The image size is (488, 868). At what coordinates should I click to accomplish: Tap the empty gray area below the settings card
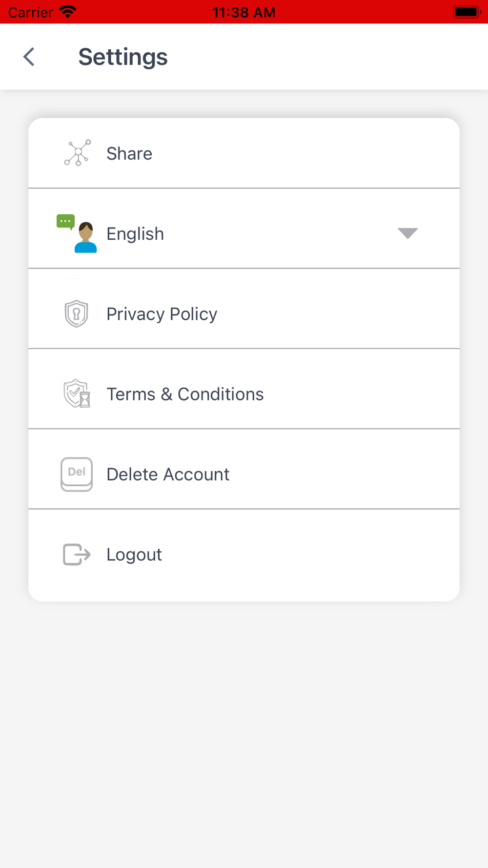[244, 732]
